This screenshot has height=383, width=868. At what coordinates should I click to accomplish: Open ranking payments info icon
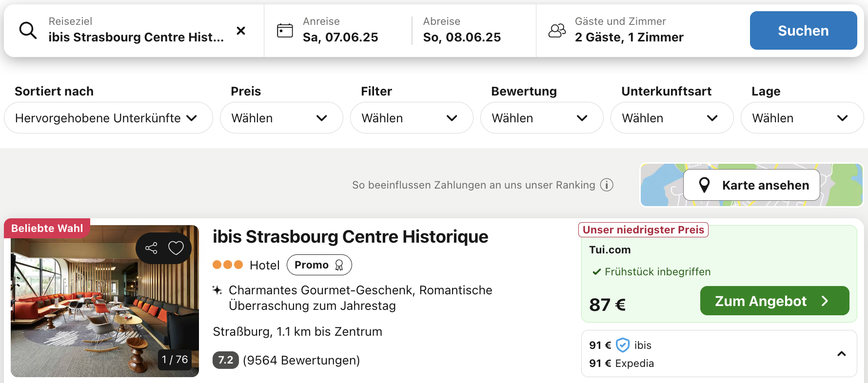click(x=607, y=185)
